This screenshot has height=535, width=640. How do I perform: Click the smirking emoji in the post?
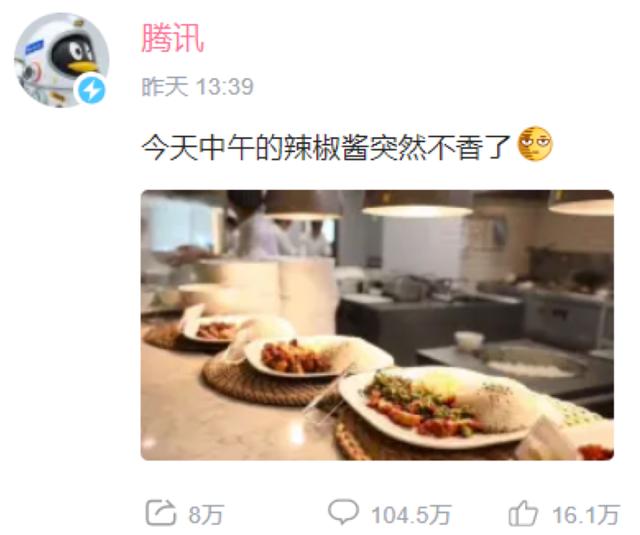click(535, 144)
